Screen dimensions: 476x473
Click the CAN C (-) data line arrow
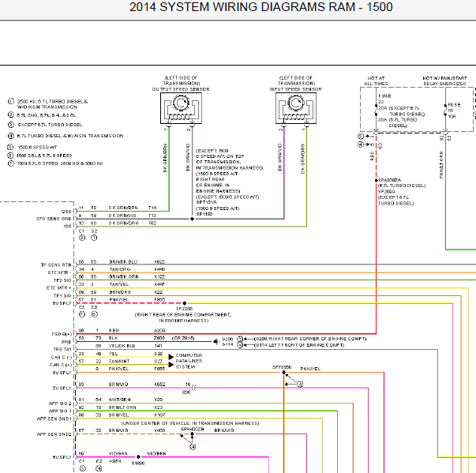tap(171, 357)
